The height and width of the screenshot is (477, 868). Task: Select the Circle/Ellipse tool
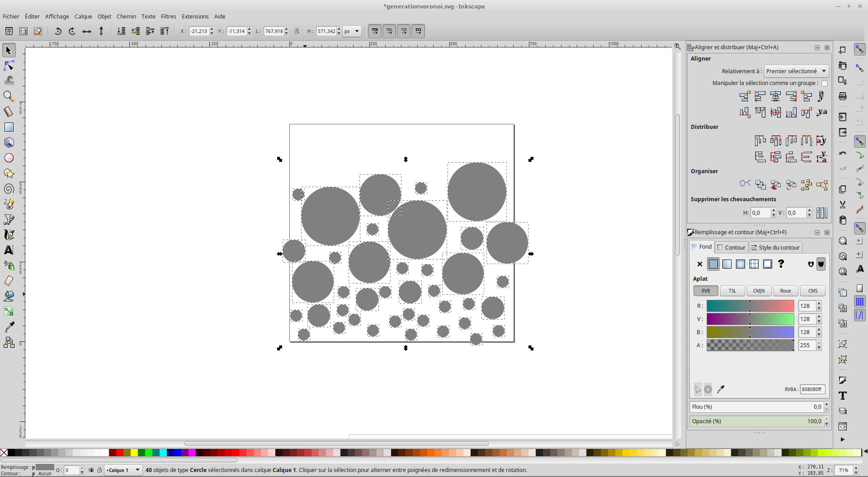pos(9,158)
